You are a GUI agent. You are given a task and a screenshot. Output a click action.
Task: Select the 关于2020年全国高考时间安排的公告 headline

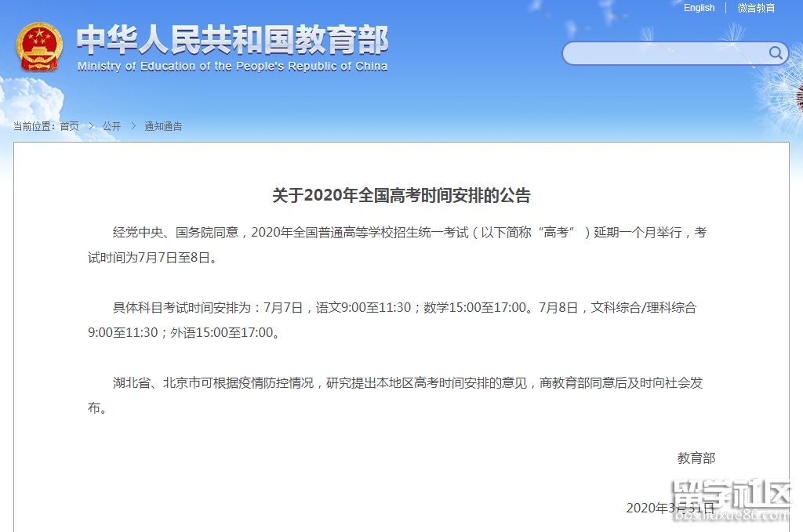click(x=401, y=195)
